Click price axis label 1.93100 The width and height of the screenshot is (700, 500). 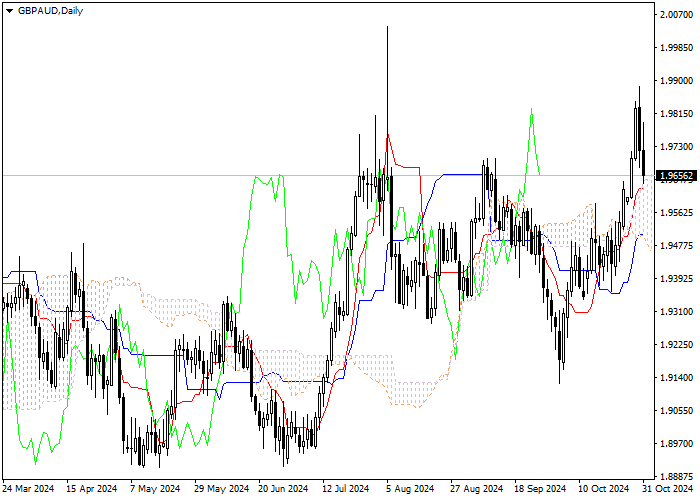click(x=676, y=312)
